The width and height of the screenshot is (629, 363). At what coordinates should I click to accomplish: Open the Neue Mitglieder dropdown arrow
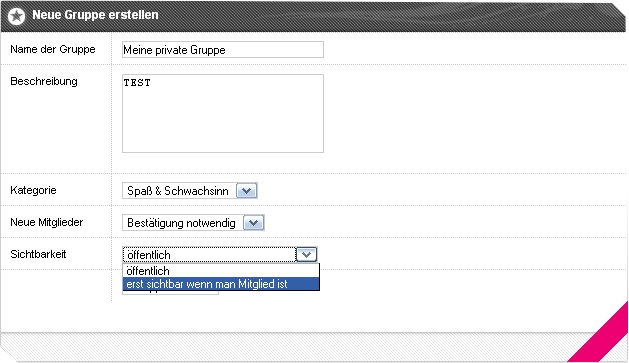[253, 223]
